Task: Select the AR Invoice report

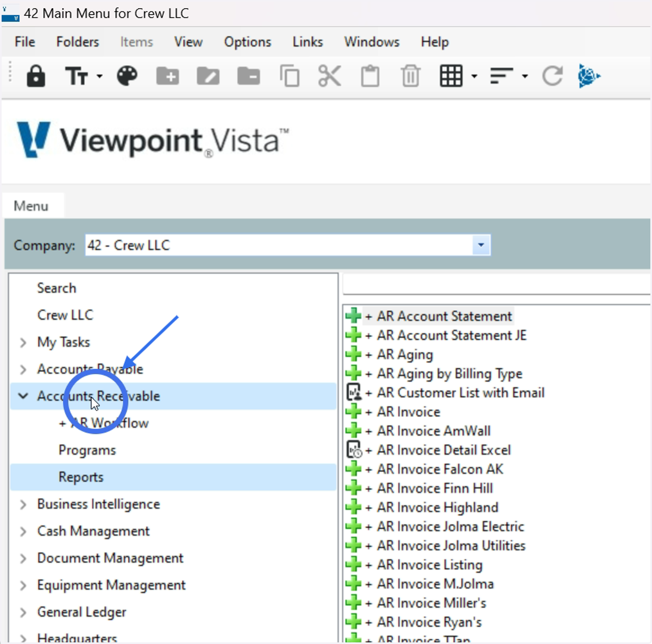Action: pos(409,412)
